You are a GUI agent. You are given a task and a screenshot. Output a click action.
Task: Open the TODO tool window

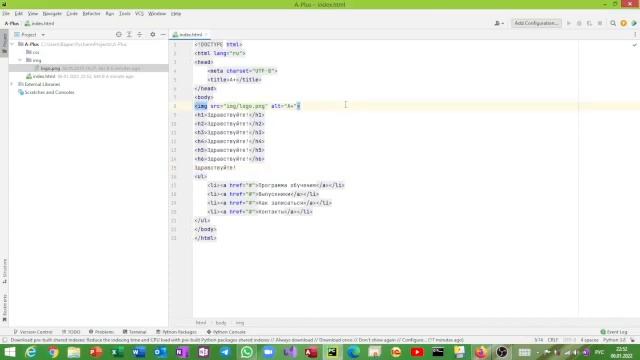[x=71, y=332]
